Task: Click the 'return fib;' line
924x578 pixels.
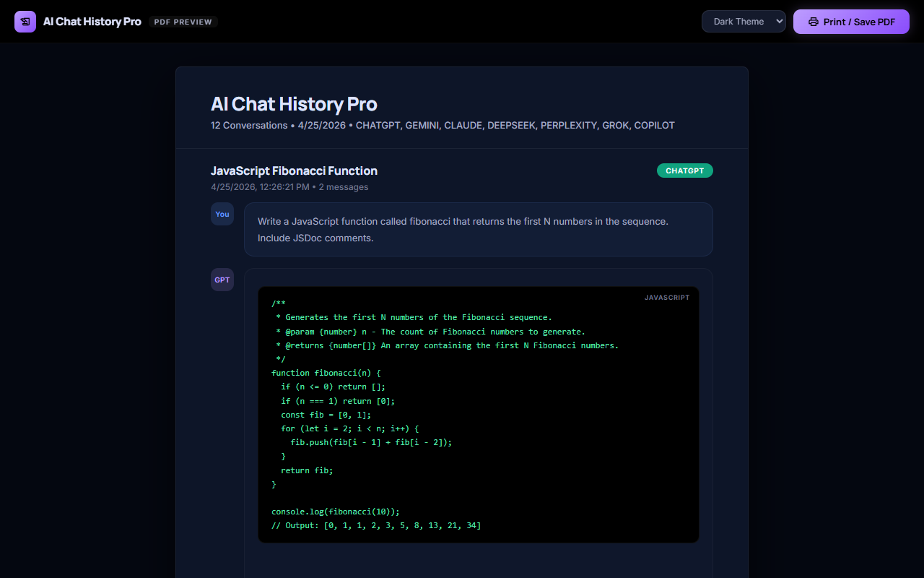Action: coord(307,470)
